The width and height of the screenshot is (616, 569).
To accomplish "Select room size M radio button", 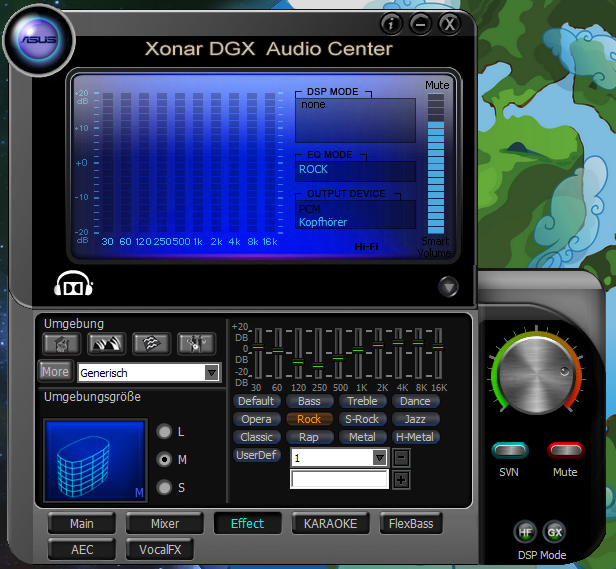I will [164, 459].
